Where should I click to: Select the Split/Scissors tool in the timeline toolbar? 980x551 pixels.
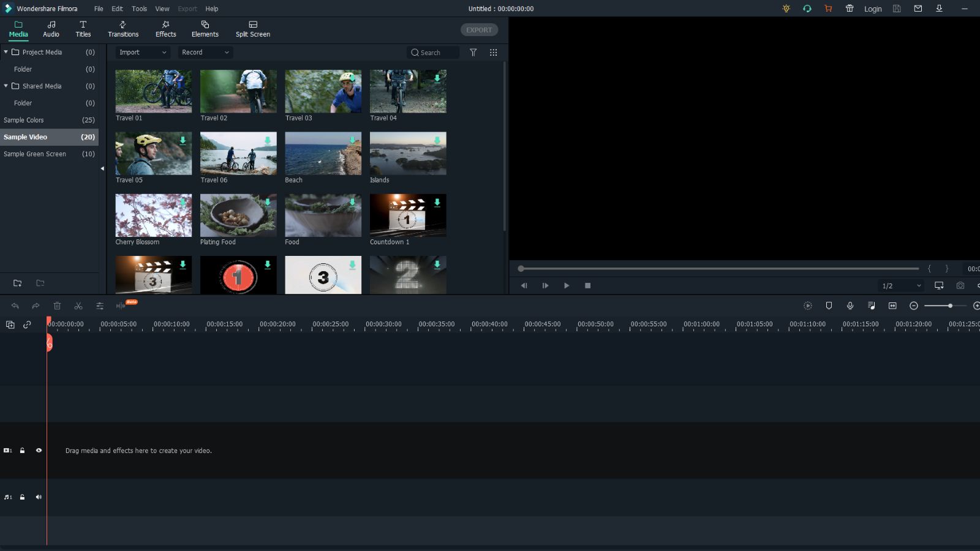pyautogui.click(x=78, y=305)
